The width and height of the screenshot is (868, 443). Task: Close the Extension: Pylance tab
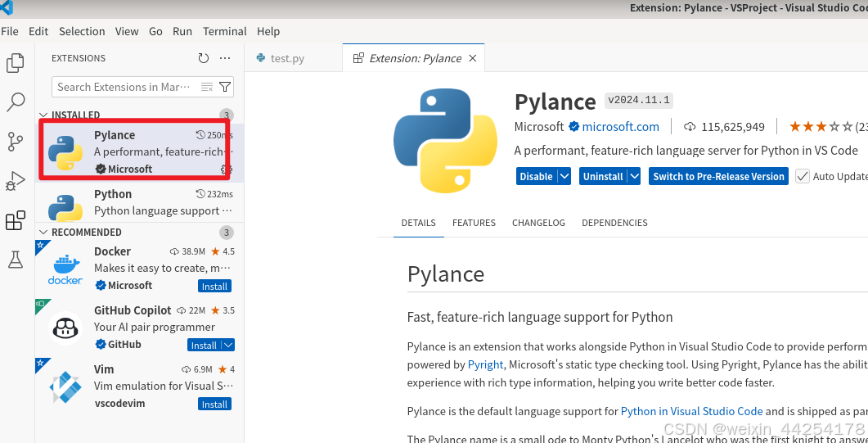(x=472, y=58)
